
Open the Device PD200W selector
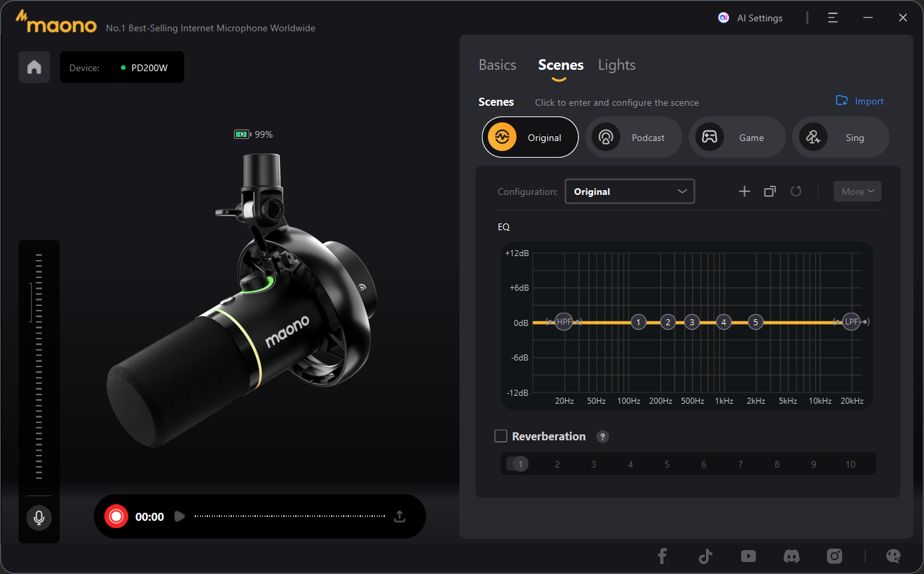coord(122,67)
